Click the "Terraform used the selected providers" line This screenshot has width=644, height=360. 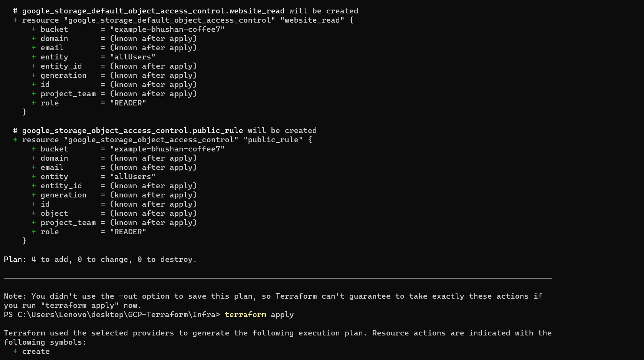pyautogui.click(x=277, y=333)
